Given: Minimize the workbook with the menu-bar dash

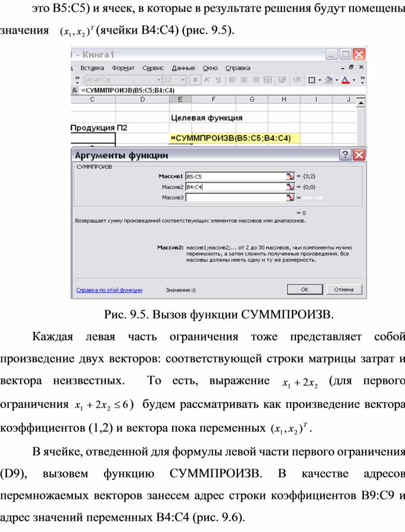Looking at the screenshot, I should click(x=343, y=68).
